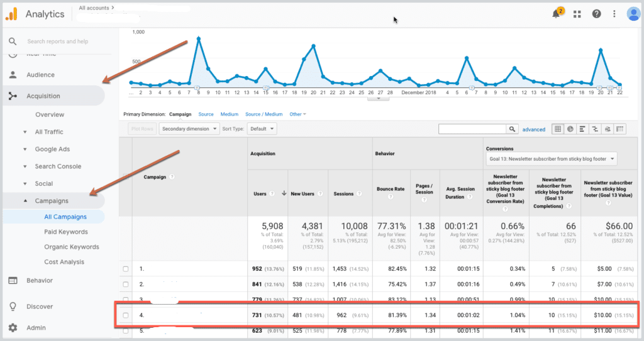Open the Goal 13 conversions dropdown

tap(552, 159)
